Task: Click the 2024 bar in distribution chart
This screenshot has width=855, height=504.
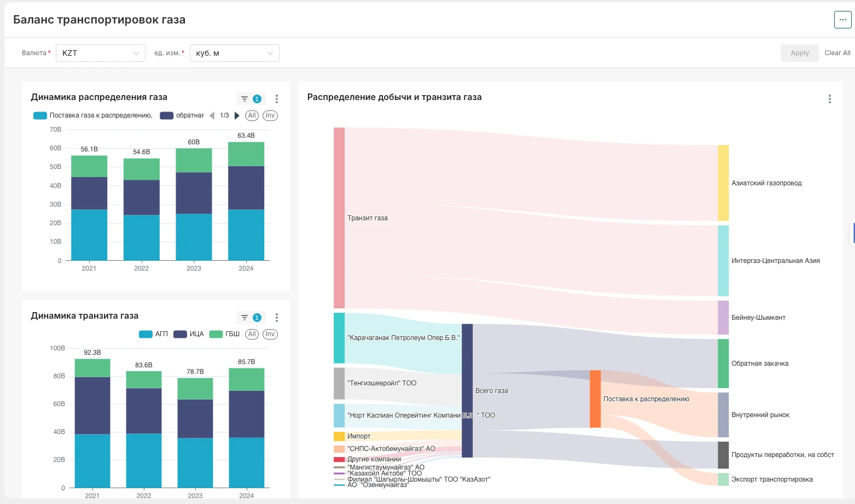Action: coord(246,201)
